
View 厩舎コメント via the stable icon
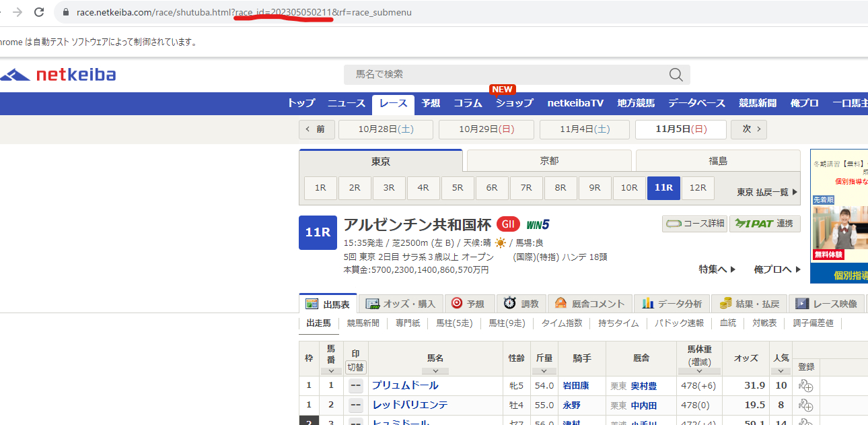click(x=559, y=303)
